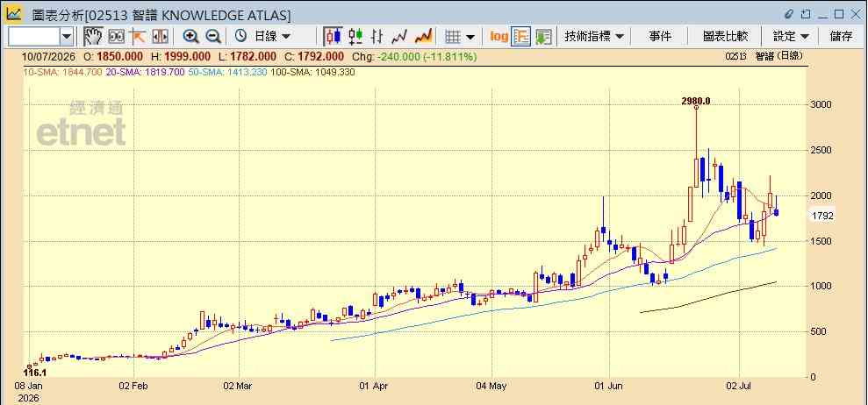This screenshot has height=405, width=868.
Task: Click the L: 1782.000 low value
Action: point(248,56)
